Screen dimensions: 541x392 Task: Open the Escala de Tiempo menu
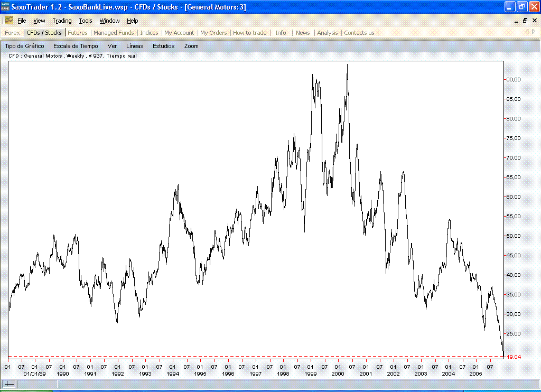pos(76,46)
